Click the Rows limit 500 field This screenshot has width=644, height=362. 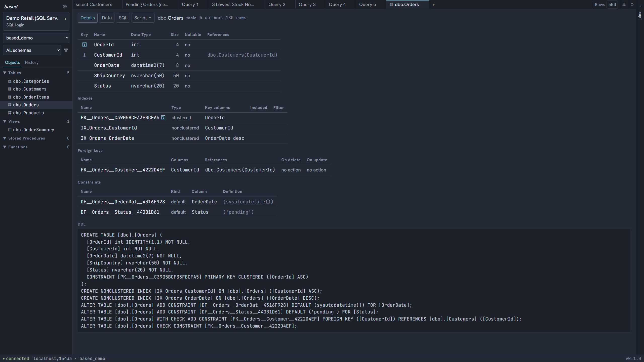612,5
